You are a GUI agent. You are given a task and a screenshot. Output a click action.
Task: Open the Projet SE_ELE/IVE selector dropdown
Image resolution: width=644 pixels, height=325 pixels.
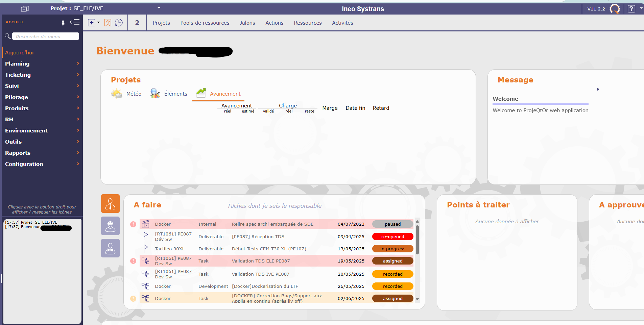coord(159,8)
